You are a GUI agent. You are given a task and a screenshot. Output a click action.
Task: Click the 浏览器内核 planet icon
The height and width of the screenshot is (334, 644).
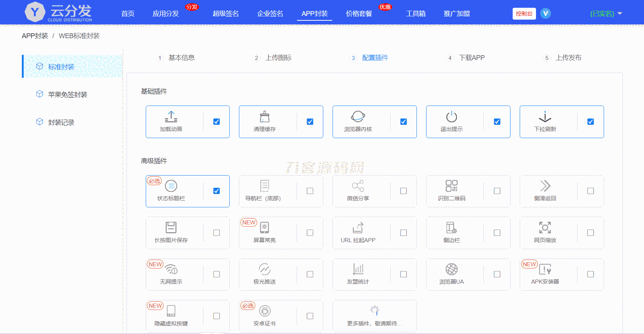(x=358, y=117)
